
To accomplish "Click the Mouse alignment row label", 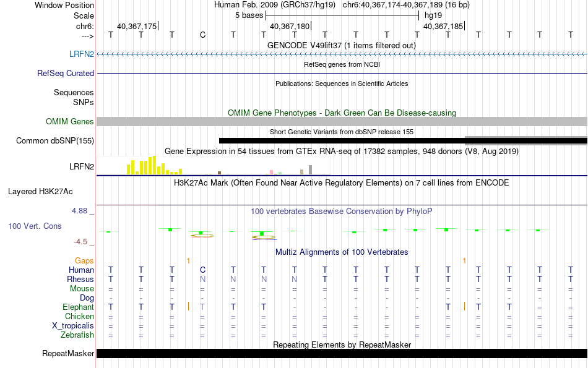I will [82, 289].
